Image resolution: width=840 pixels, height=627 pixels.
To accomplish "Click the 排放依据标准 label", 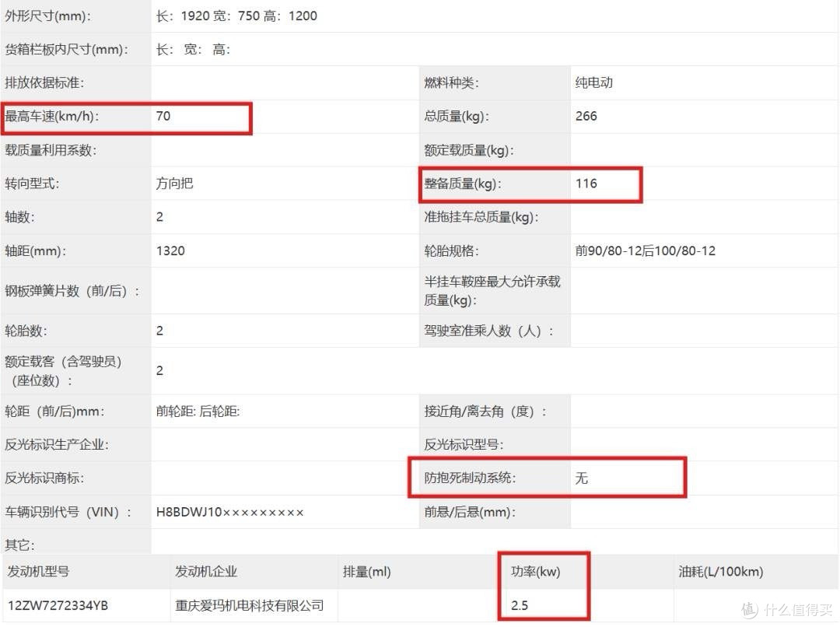I will 44,82.
